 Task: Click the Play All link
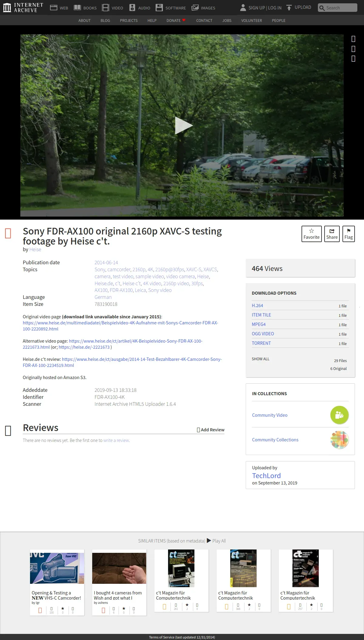pos(219,541)
